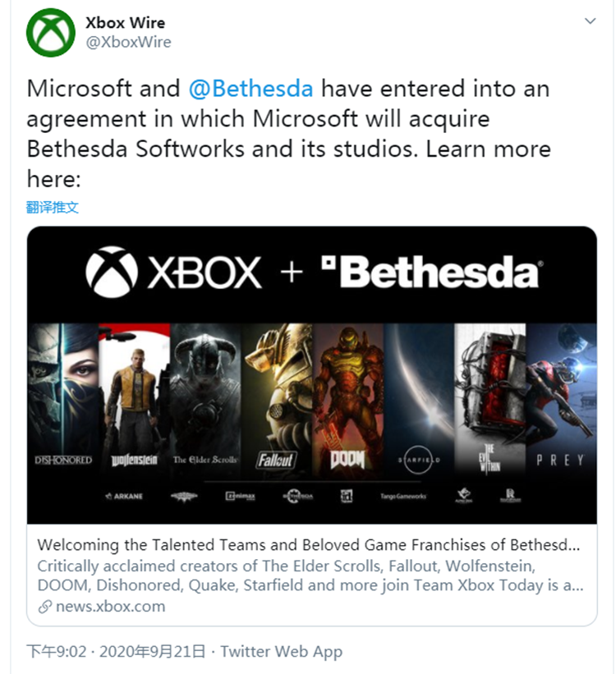Click the Prey game artwork
Viewport: 616px width, 674px height.
point(561,394)
